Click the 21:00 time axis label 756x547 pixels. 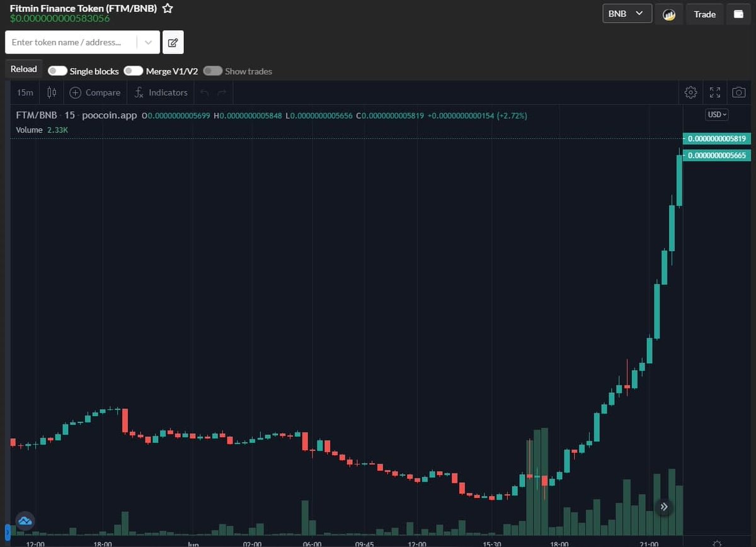click(x=648, y=544)
